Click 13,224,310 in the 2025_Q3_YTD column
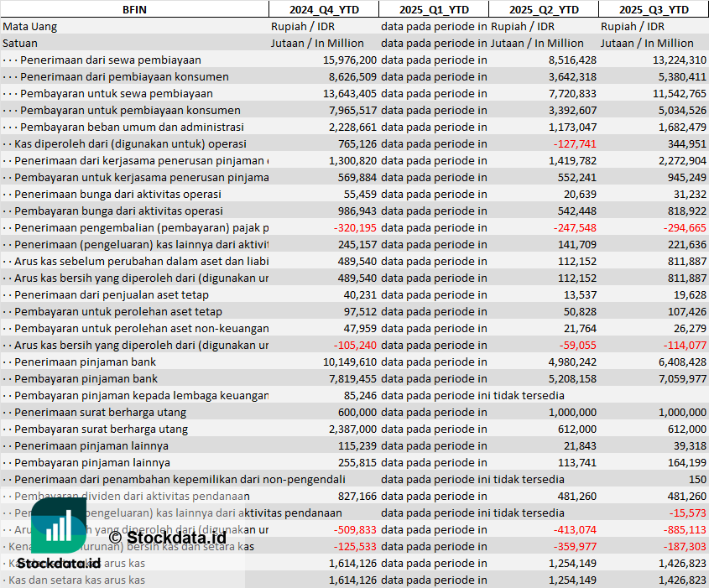709x588 pixels. pos(679,60)
